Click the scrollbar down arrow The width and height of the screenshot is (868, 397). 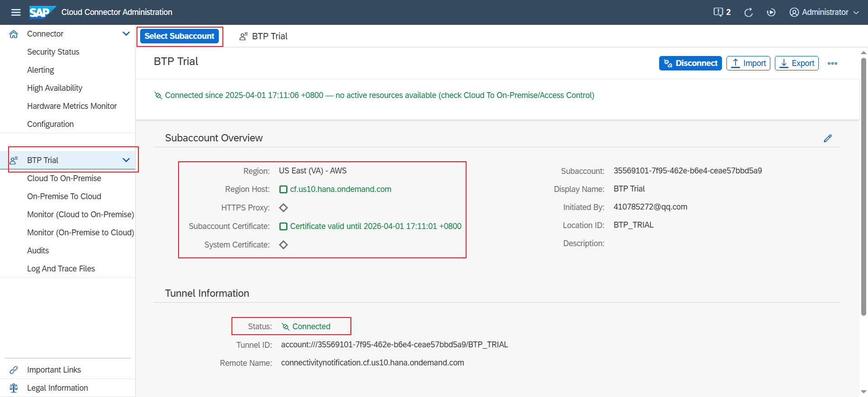[x=863, y=392]
